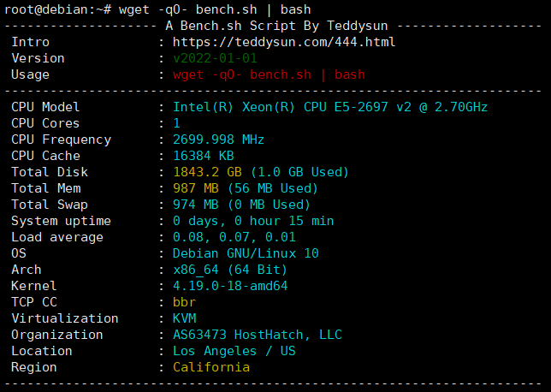Click the CPU Frequency value 2699.998 MHz
The image size is (551, 392).
coord(218,140)
